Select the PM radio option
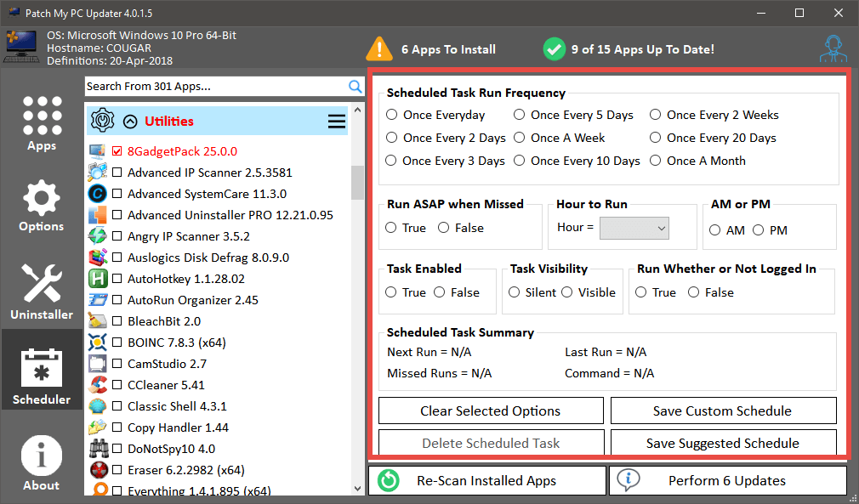Viewport: 859px width, 504px height. point(757,230)
